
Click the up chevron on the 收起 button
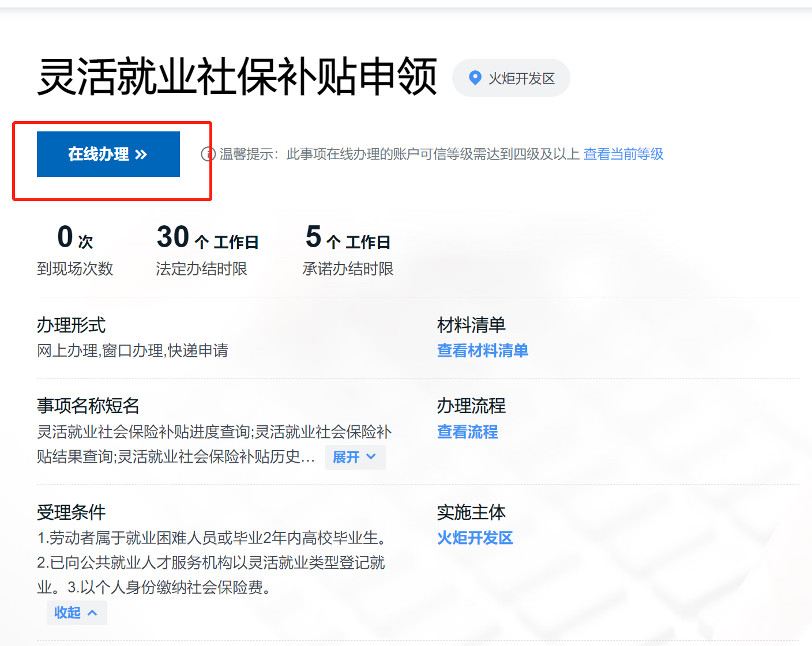click(93, 613)
